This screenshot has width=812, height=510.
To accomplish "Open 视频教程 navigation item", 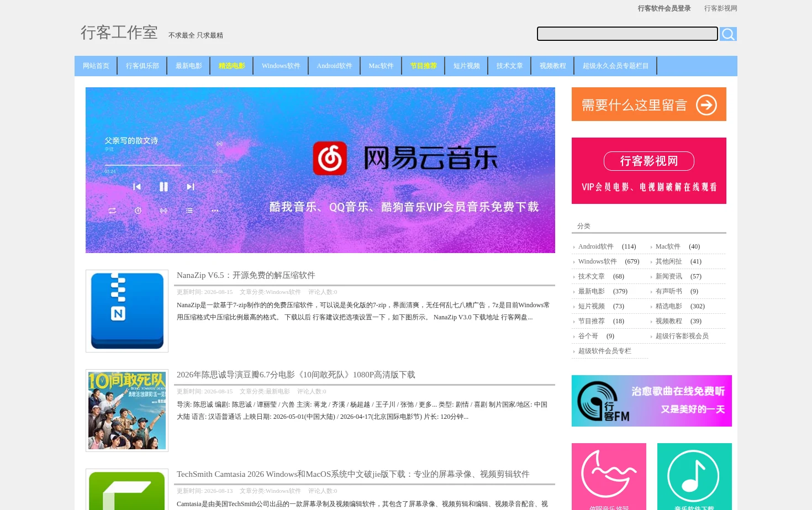I will click(553, 66).
